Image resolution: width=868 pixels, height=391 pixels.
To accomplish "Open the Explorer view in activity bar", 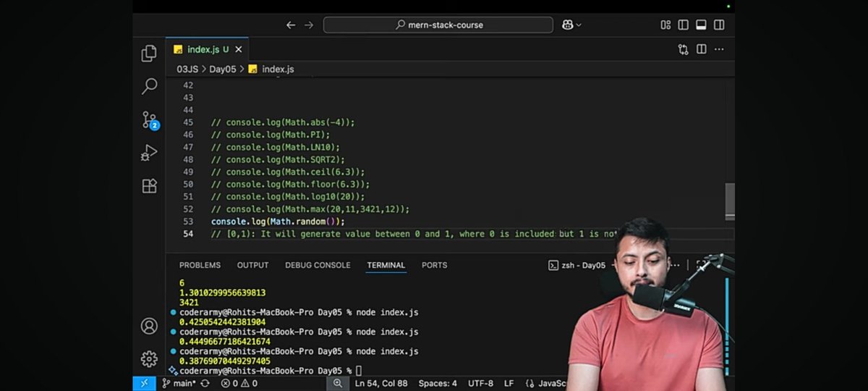I will coord(149,53).
